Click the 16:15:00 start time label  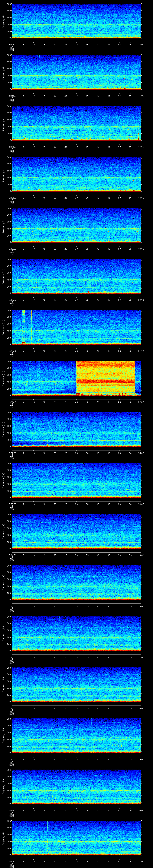pyautogui.click(x=12, y=96)
